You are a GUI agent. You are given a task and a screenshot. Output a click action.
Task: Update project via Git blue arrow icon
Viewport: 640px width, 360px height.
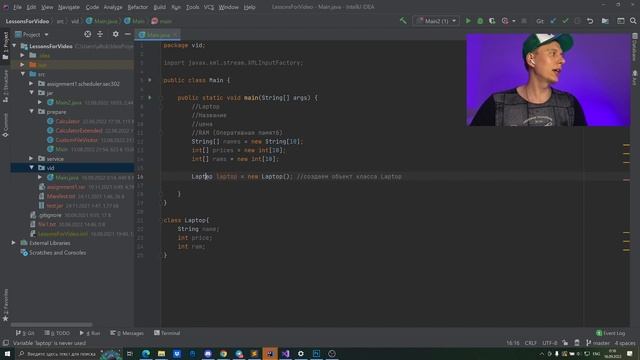tap(553, 21)
